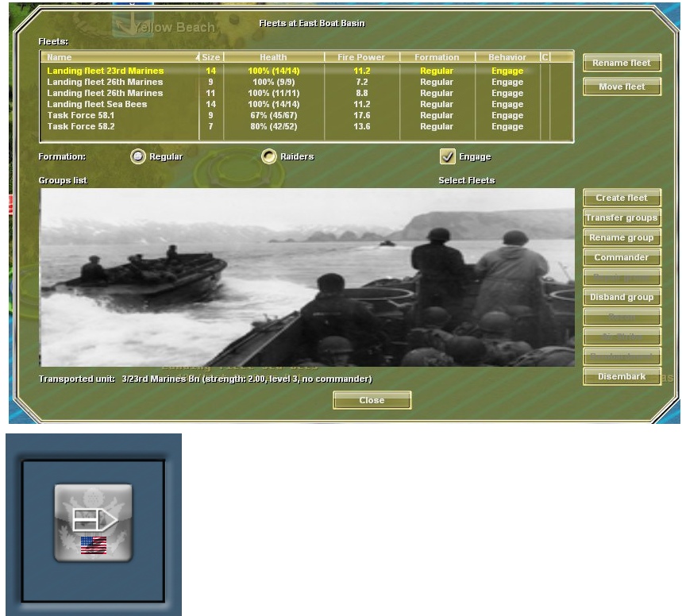Sort fleets by the Name column header
682x616 pixels.
pos(120,57)
